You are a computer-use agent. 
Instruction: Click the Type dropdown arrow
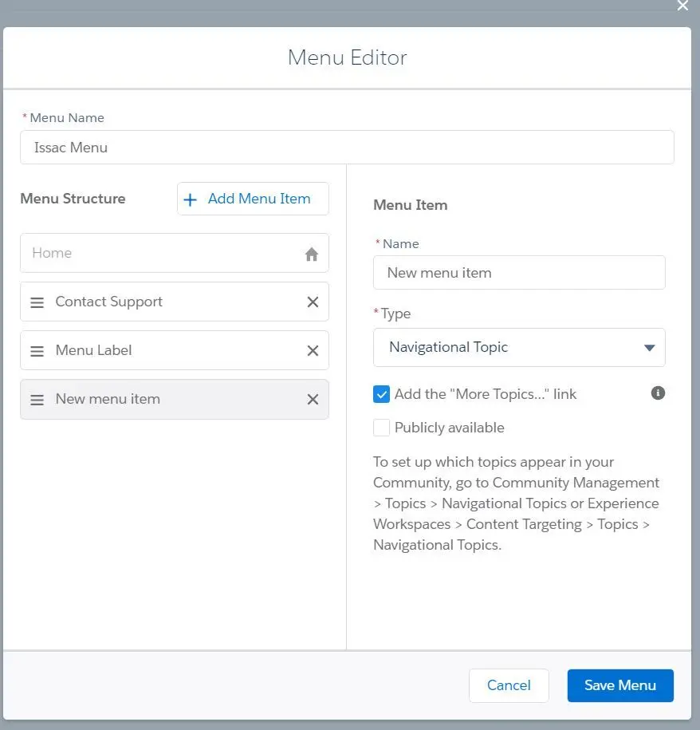(649, 348)
